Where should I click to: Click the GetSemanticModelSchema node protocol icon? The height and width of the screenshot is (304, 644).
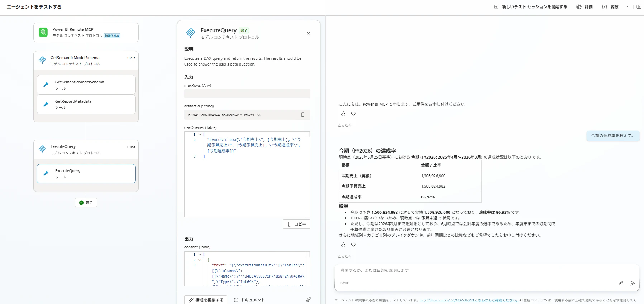coord(42,61)
